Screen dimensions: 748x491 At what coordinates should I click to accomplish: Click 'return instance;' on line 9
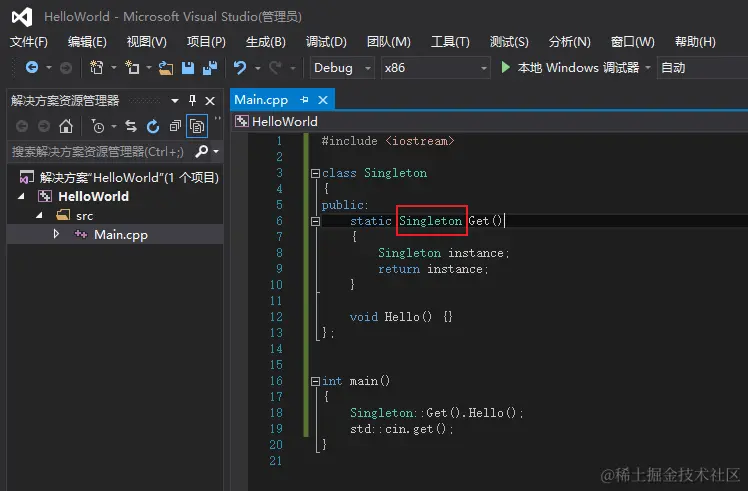433,269
